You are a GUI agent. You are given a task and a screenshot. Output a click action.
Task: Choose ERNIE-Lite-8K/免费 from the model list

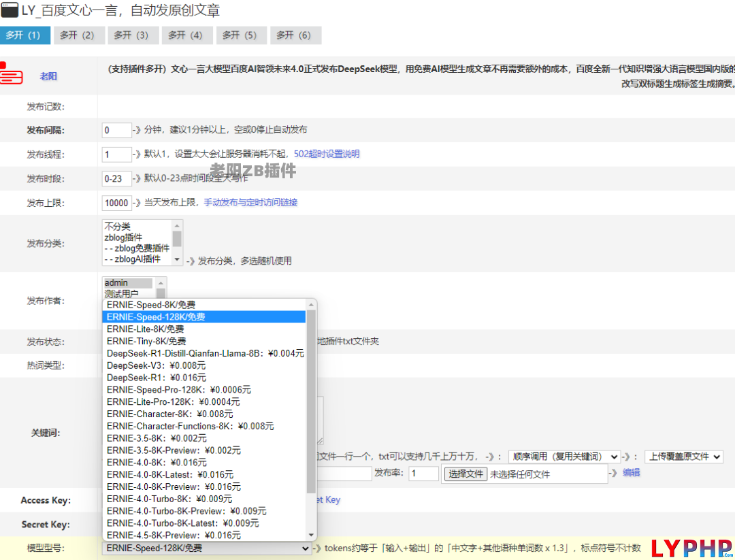point(204,329)
